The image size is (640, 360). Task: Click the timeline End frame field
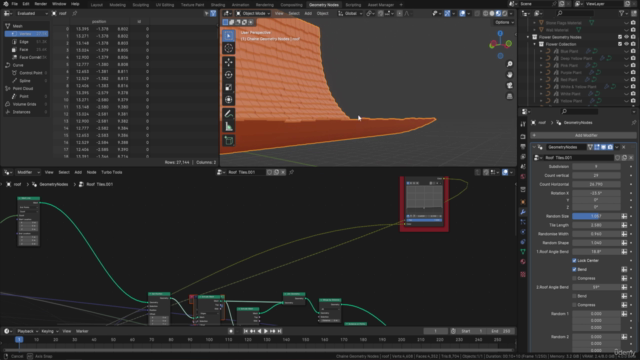pyautogui.click(x=501, y=331)
